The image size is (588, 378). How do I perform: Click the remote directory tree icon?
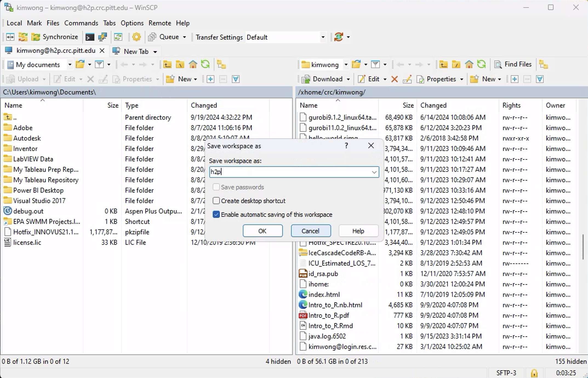click(x=543, y=65)
